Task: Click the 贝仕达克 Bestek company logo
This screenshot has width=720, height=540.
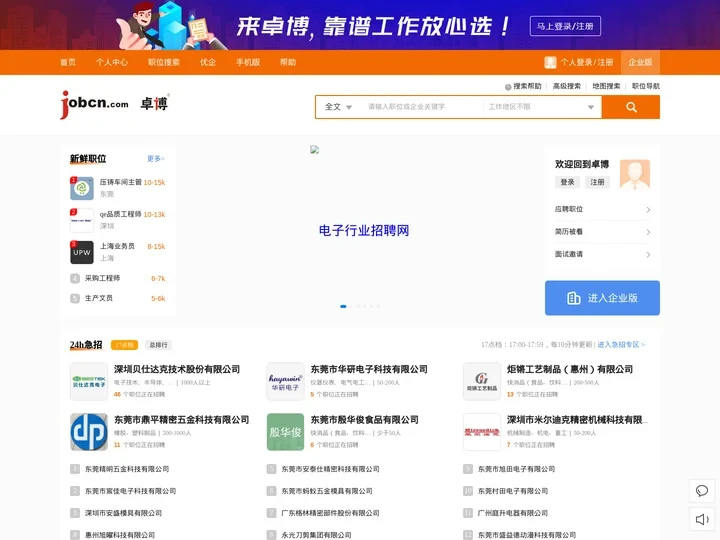Action: [x=89, y=382]
